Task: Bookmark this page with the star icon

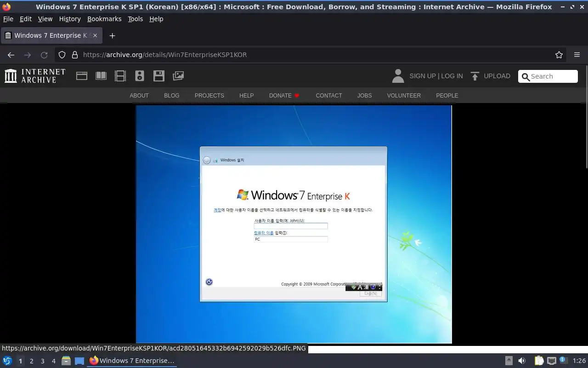Action: click(x=559, y=55)
